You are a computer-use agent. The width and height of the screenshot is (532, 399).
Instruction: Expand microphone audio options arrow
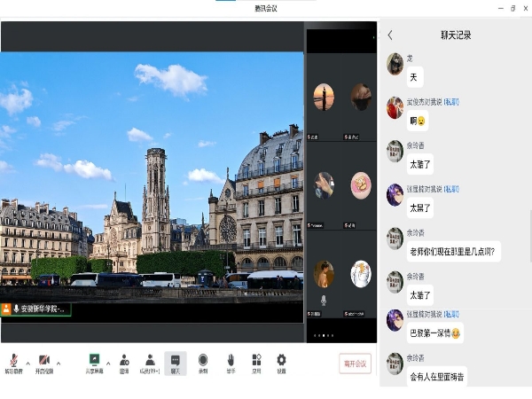click(x=27, y=363)
